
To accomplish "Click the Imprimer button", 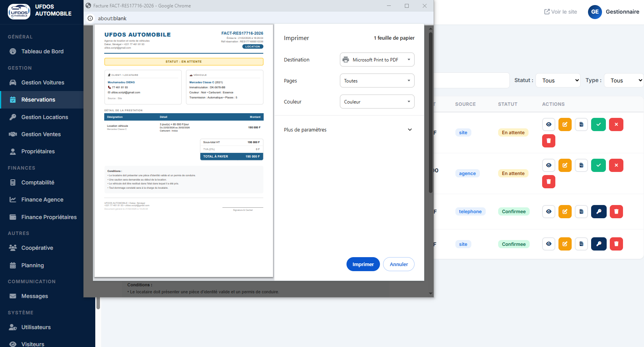I will (363, 264).
